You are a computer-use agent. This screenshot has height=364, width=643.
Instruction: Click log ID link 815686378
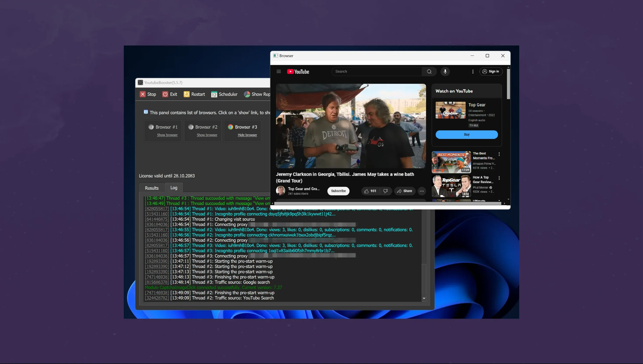pos(157,282)
